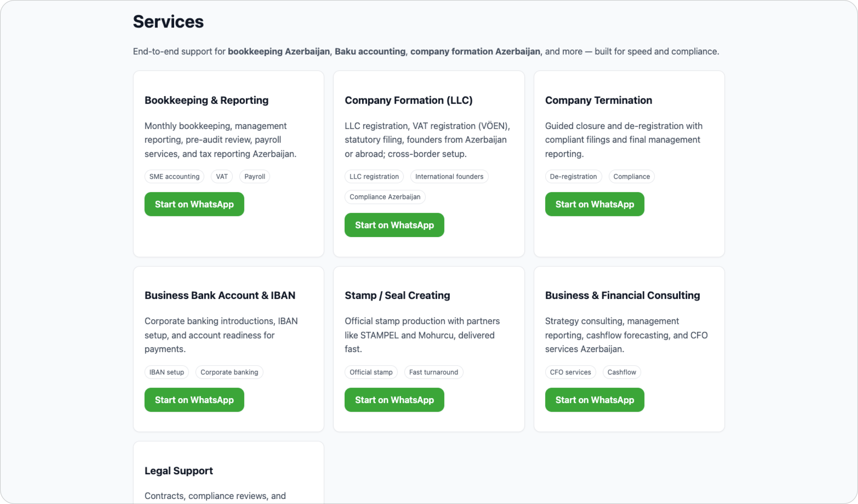Click WhatsApp button under Business Bank Account & IBAN
Image resolution: width=858 pixels, height=504 pixels.
194,400
